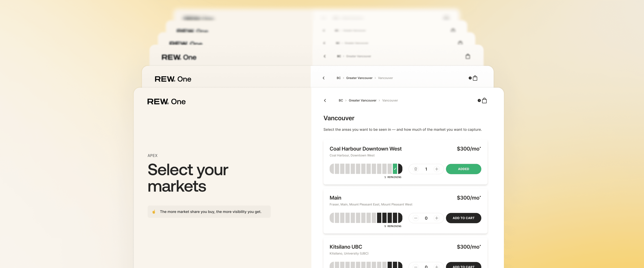Click Greater Vancouver breadcrumb on the second card
644x268 pixels.
tap(359, 78)
